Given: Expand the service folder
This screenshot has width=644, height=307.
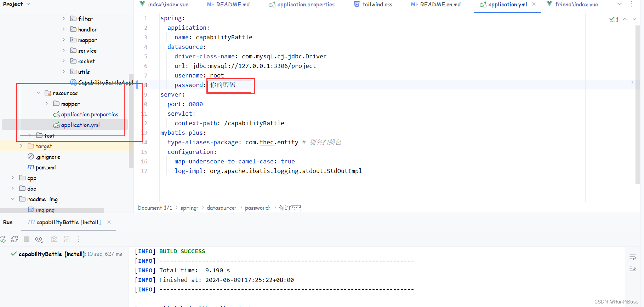Looking at the screenshot, I should pyautogui.click(x=64, y=50).
